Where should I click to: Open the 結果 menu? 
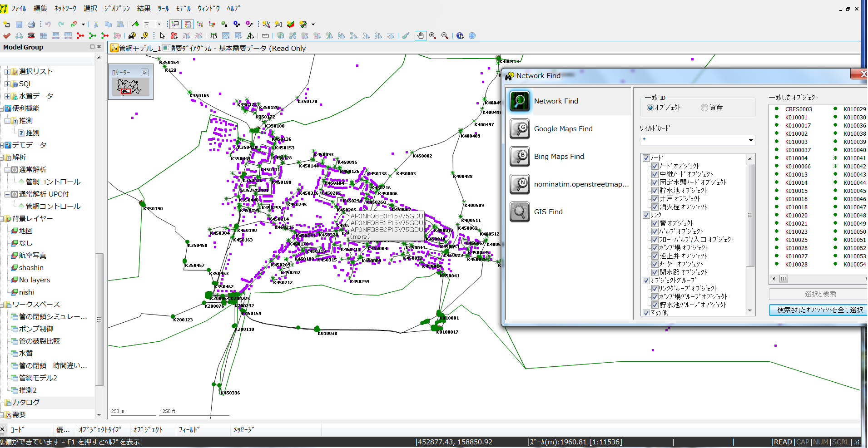coord(144,8)
